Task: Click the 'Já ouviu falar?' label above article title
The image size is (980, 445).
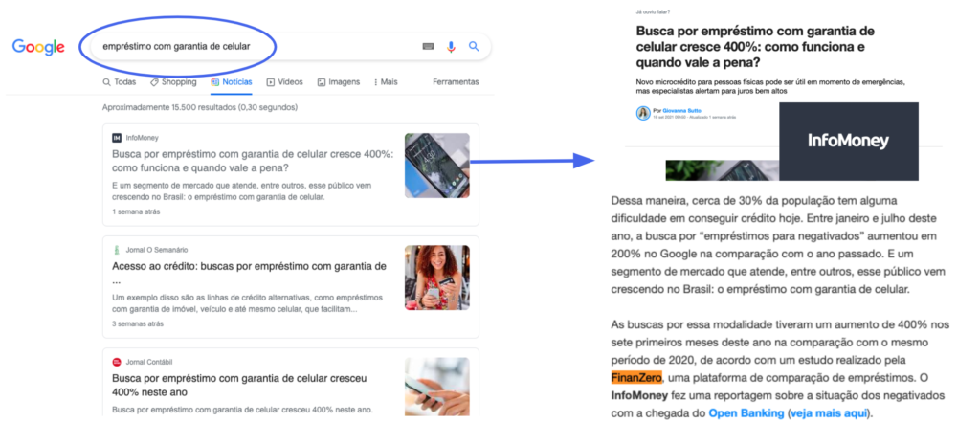Action: point(653,11)
